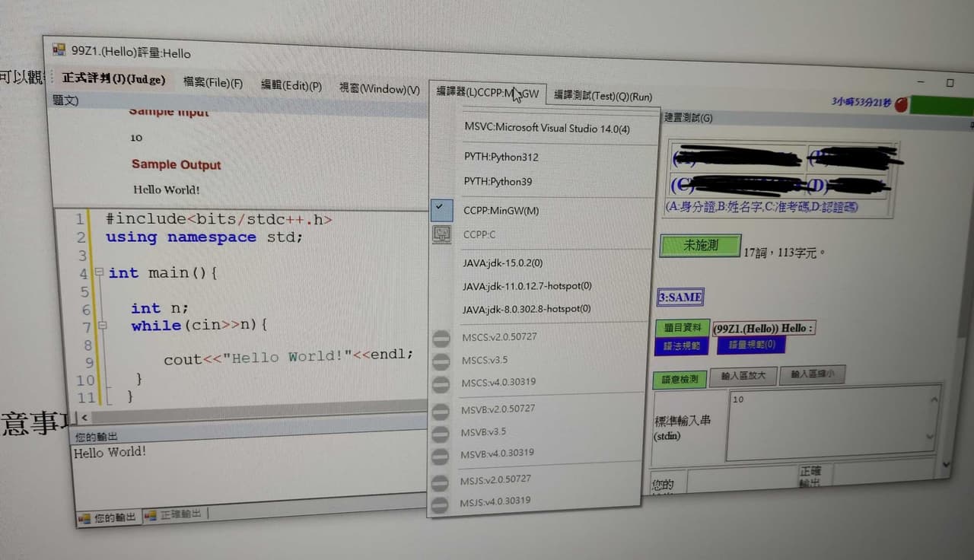Choose the PYTH:Python312 compiler
The image size is (974, 560).
click(x=501, y=157)
